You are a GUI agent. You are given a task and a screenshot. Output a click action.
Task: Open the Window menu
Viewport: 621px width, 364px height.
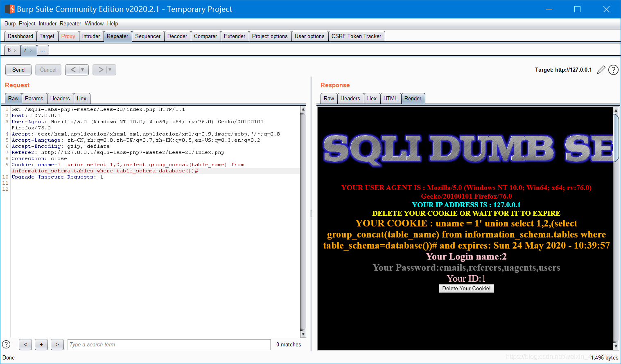click(x=94, y=23)
